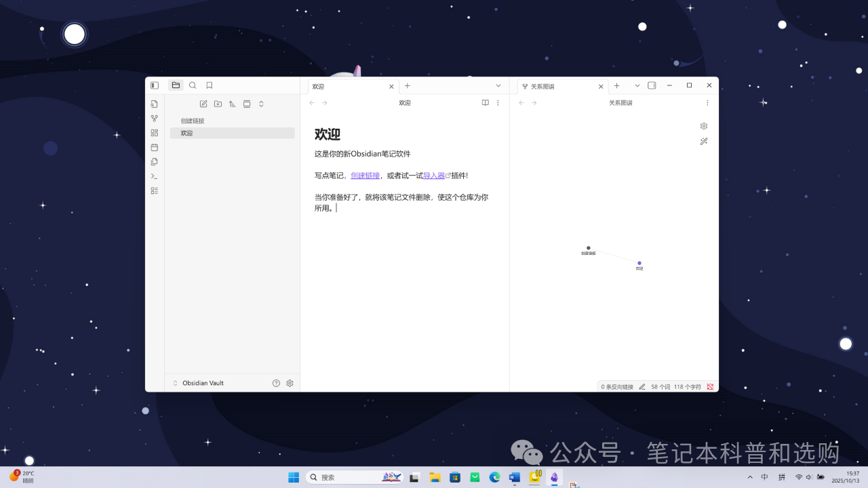Open the quick switcher ribbon icon
Image resolution: width=868 pixels, height=488 pixels.
click(x=155, y=104)
